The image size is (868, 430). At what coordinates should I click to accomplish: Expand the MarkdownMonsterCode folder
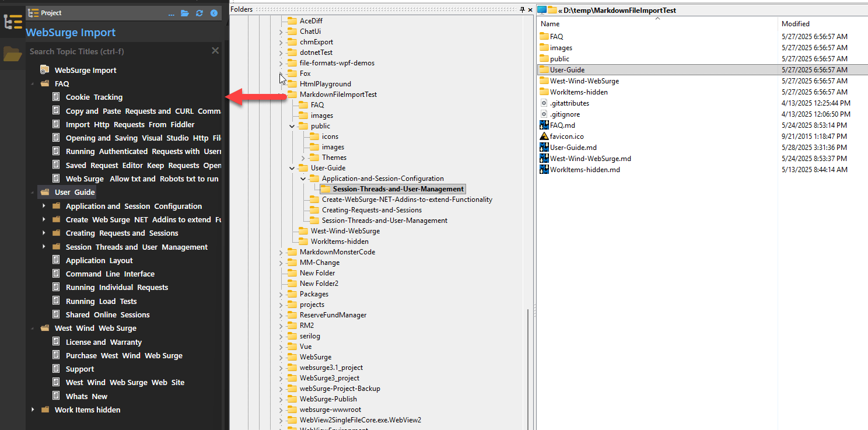point(281,251)
